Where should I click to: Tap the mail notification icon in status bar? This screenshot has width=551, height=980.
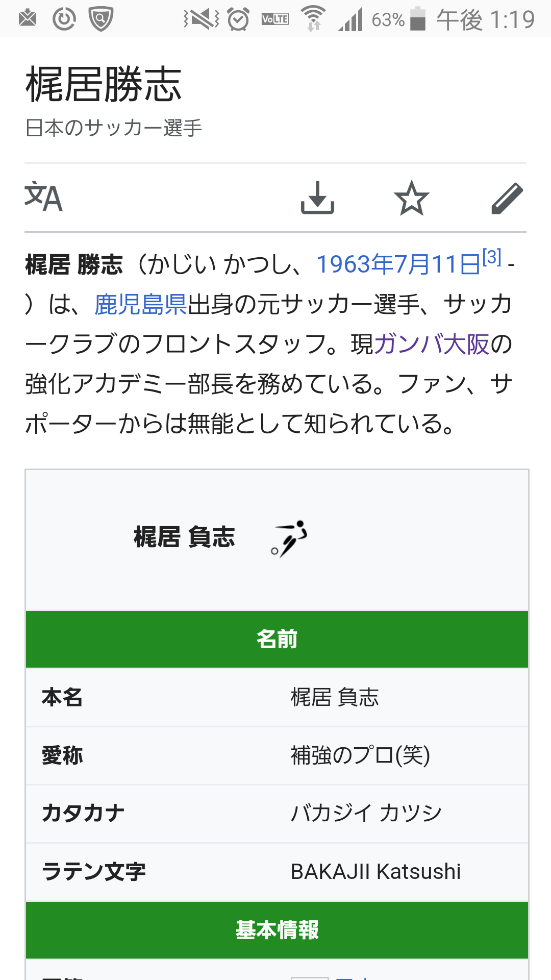28,19
